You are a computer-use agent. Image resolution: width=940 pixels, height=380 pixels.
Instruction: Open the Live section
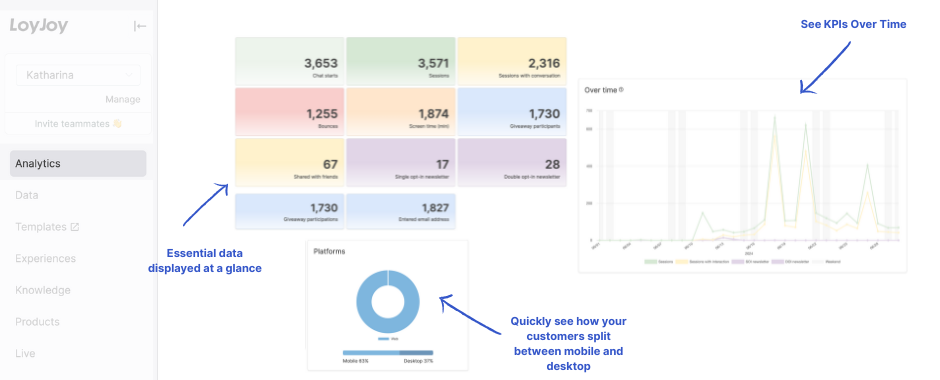tap(25, 354)
